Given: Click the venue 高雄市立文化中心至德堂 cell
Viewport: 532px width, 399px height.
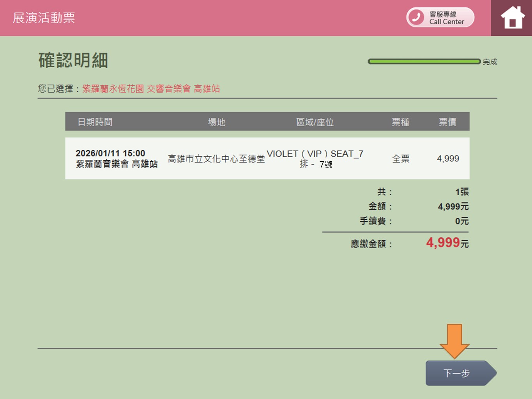Looking at the screenshot, I should (216, 159).
